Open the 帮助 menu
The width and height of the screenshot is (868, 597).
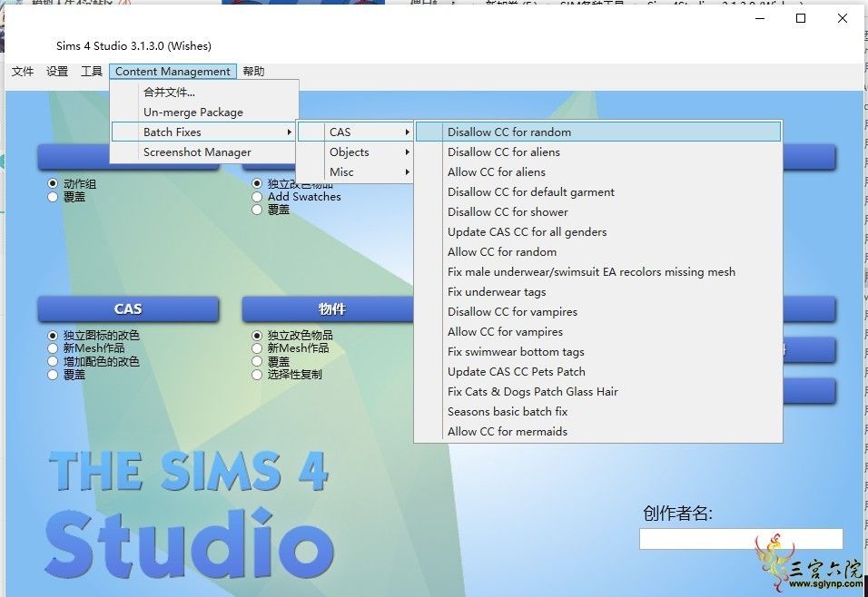(253, 72)
